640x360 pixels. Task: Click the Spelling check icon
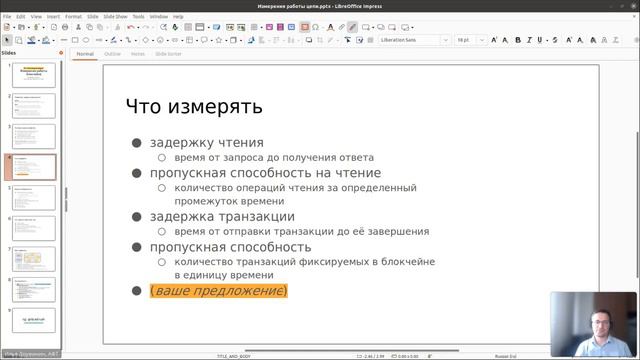pyautogui.click(x=175, y=27)
